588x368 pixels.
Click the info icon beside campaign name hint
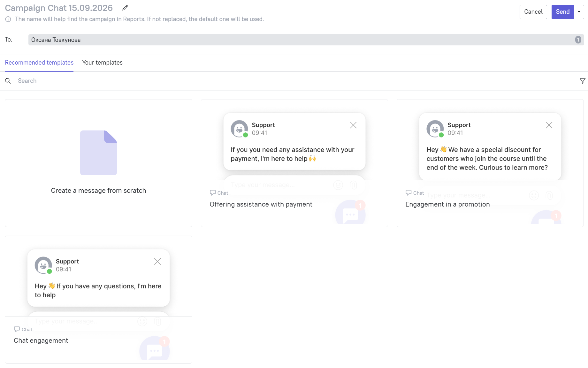pyautogui.click(x=8, y=19)
